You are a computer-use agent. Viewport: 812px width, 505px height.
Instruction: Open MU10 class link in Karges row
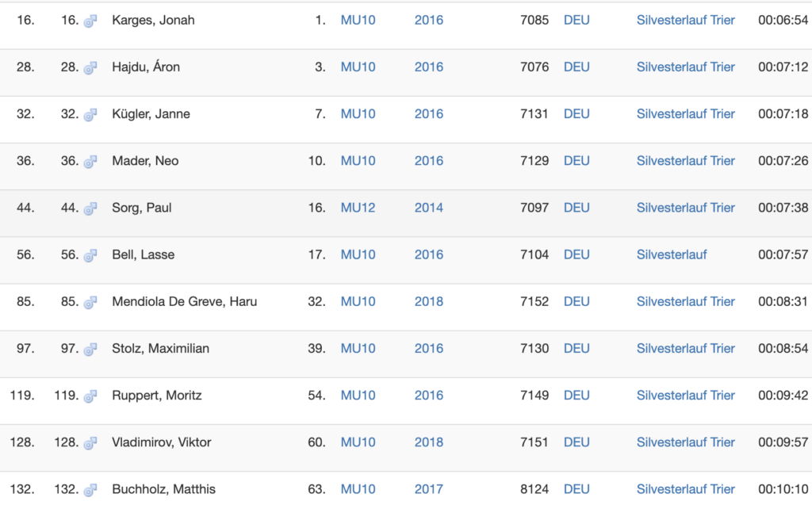point(358,20)
